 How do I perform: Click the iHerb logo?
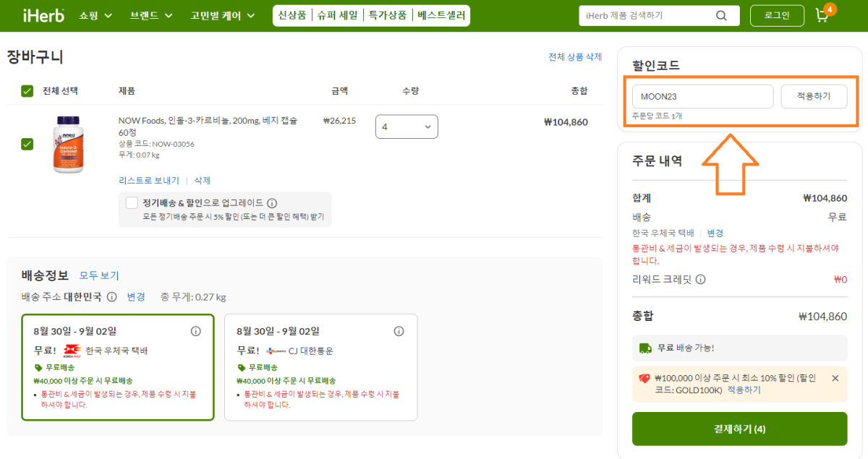[x=41, y=15]
